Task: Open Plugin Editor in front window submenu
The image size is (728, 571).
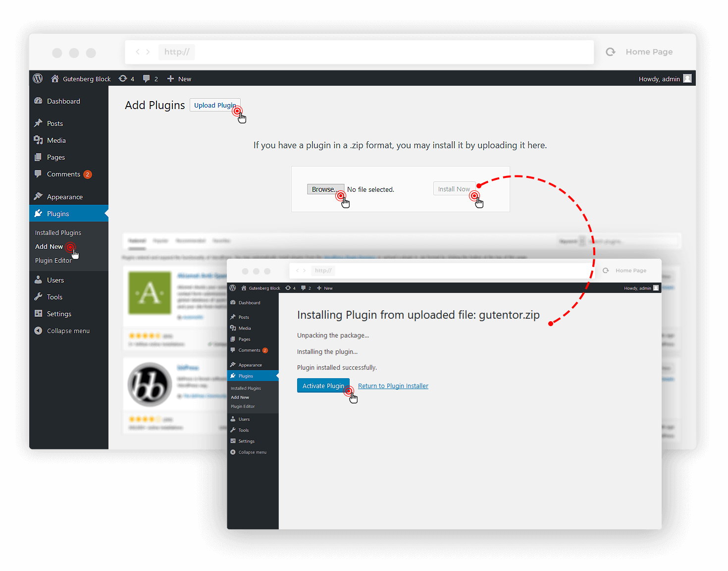Action: point(243,406)
